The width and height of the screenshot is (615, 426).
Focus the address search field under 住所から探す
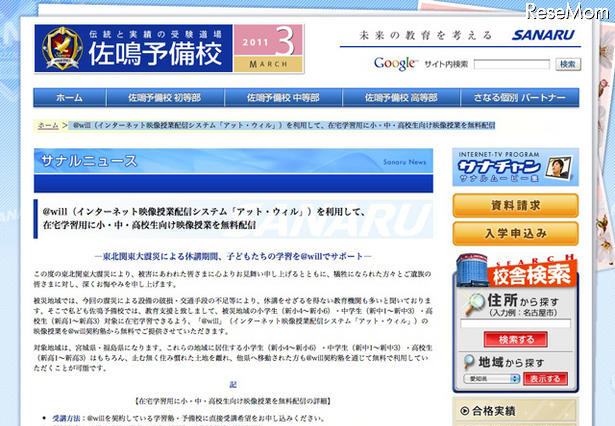515,324
